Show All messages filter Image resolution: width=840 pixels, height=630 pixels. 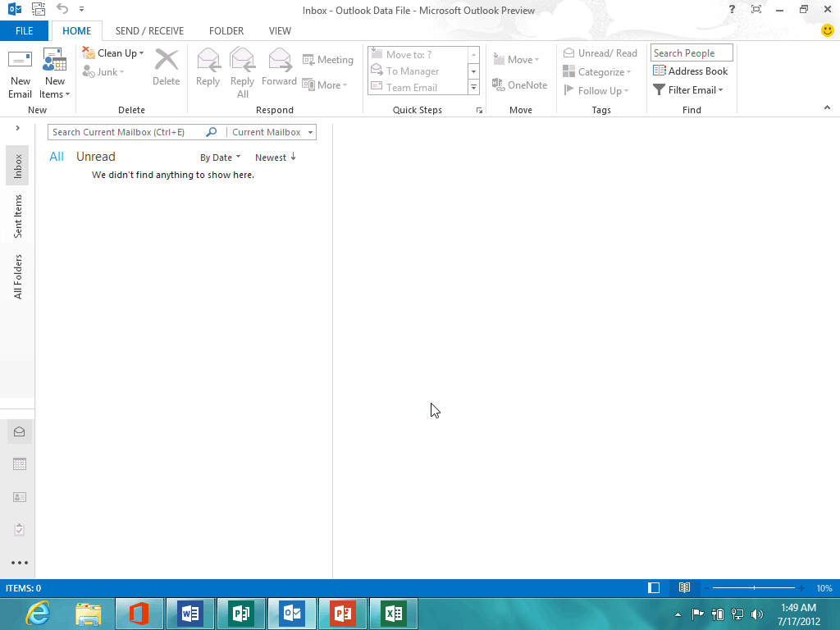tap(57, 157)
